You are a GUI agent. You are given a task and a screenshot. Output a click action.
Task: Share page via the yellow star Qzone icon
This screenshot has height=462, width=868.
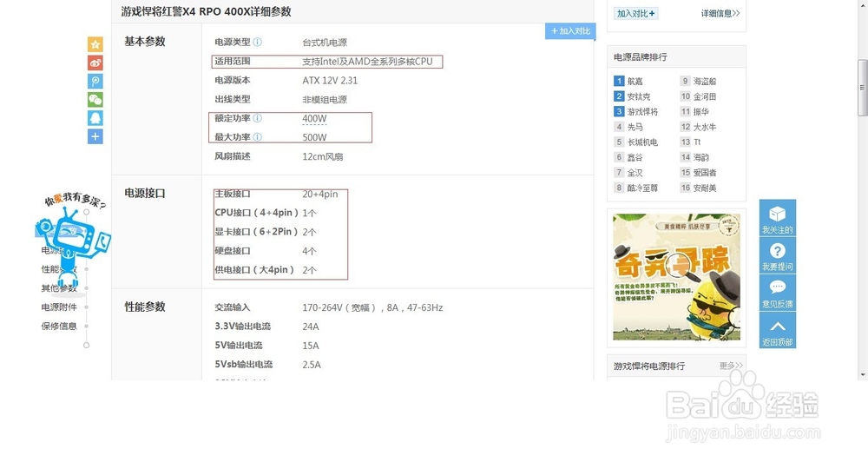95,44
